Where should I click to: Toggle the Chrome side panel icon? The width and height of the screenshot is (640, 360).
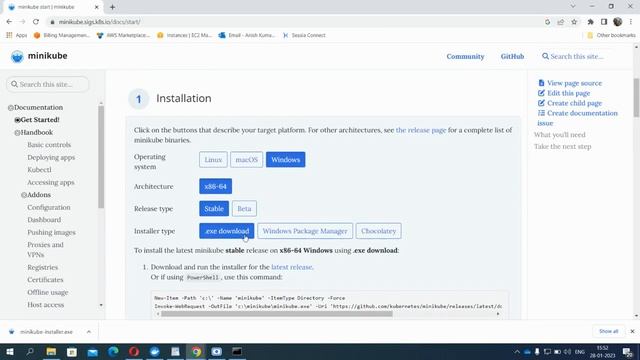(604, 22)
